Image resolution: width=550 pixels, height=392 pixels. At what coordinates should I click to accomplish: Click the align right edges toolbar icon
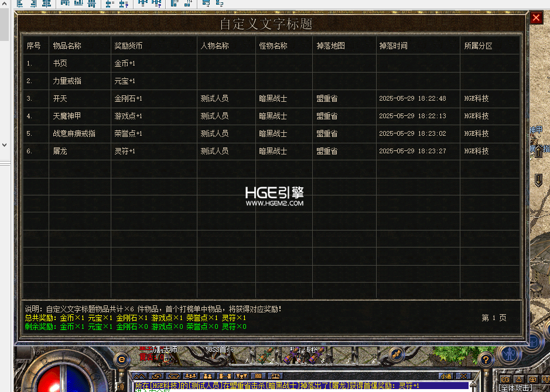pos(33,4)
